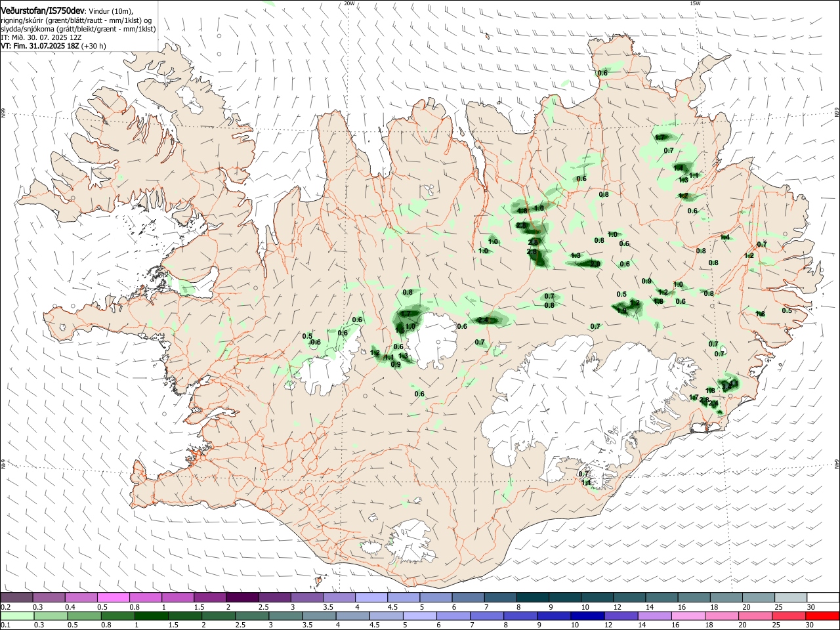Click lavender snow swatch between 4 and 4.5
This screenshot has width=840, height=630.
click(x=371, y=598)
